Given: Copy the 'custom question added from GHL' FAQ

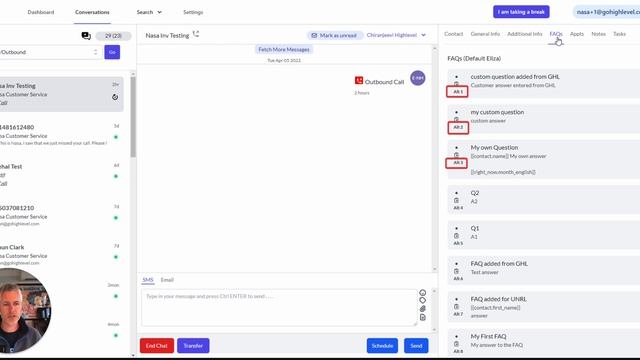Looking at the screenshot, I should pos(456,84).
